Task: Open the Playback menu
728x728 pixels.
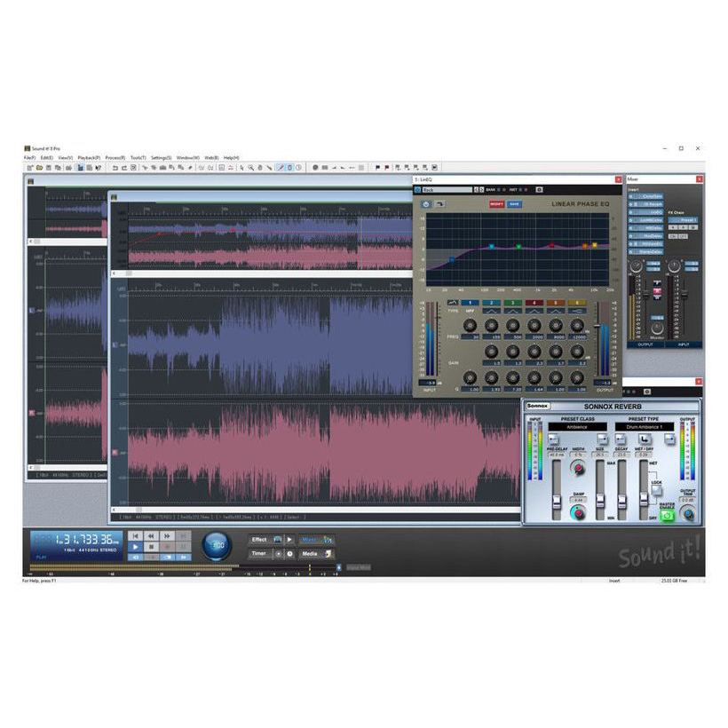Action: (x=89, y=158)
